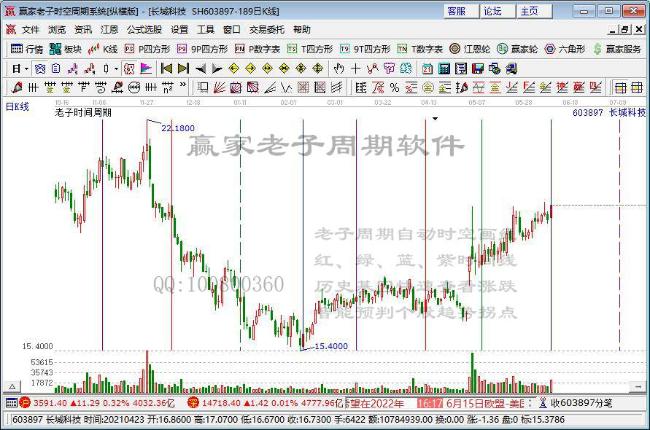
Task: Jump to the last bar with the skip-to-end icon
Action: pyautogui.click(x=183, y=68)
